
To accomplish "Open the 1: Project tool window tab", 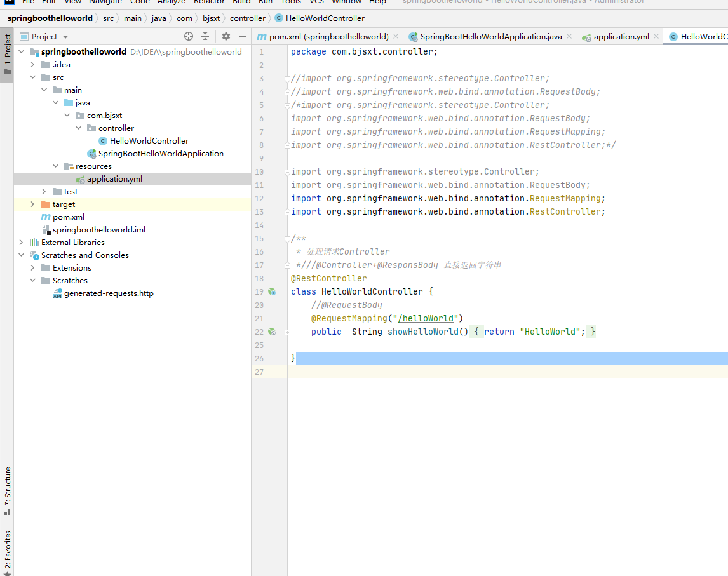I will click(x=7, y=54).
